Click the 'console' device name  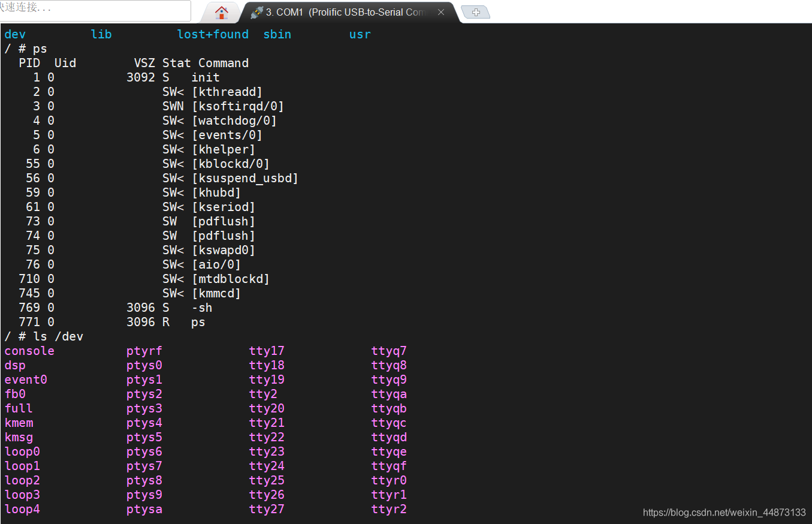(x=29, y=351)
